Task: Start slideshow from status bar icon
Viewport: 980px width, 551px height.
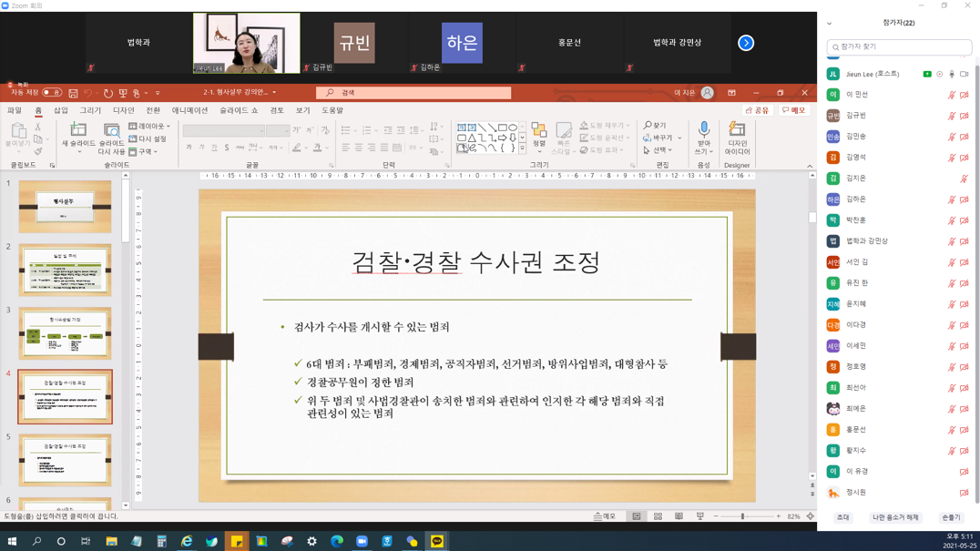Action: coord(700,516)
